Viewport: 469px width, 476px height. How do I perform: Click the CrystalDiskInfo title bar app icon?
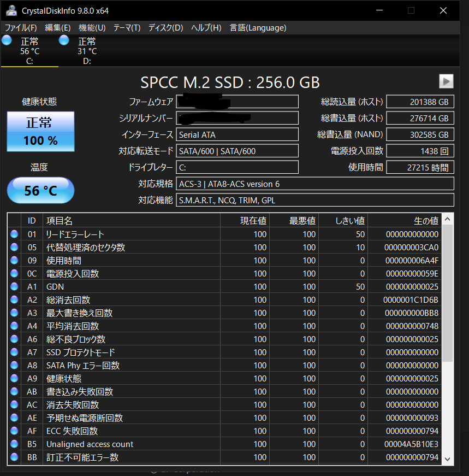click(x=11, y=10)
